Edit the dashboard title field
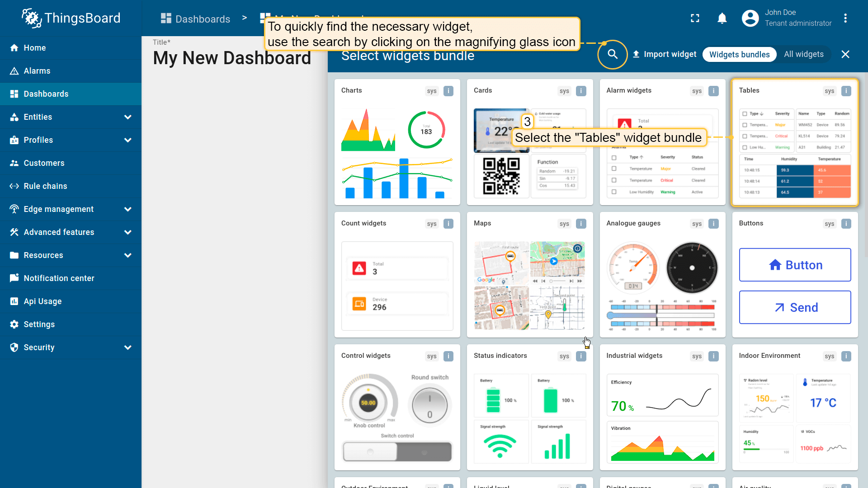This screenshot has height=488, width=868. coord(232,58)
